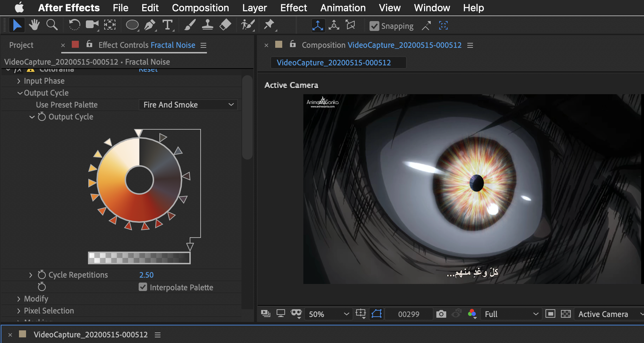Screen dimensions: 644x343
Task: Reset the Colorama effect
Action: click(148, 69)
